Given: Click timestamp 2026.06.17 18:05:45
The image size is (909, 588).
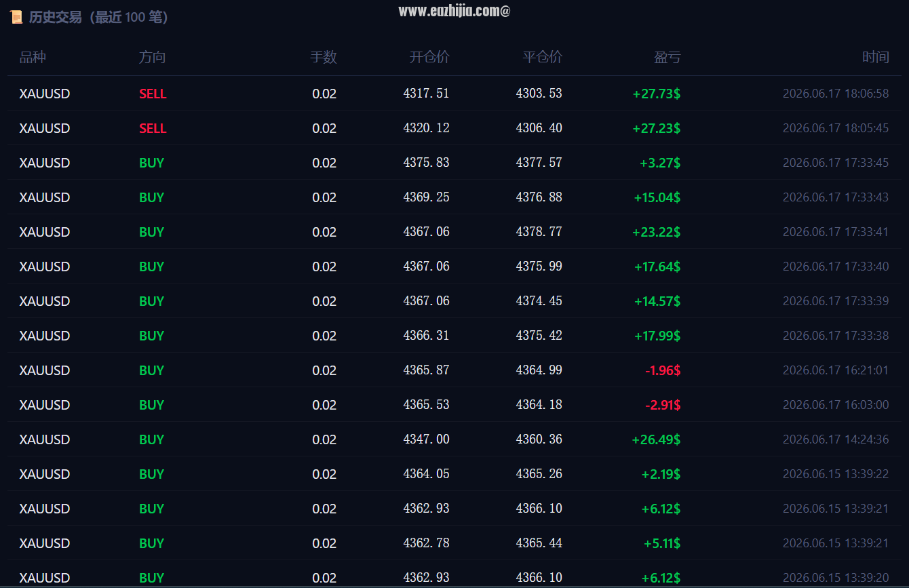Looking at the screenshot, I should coord(836,128).
